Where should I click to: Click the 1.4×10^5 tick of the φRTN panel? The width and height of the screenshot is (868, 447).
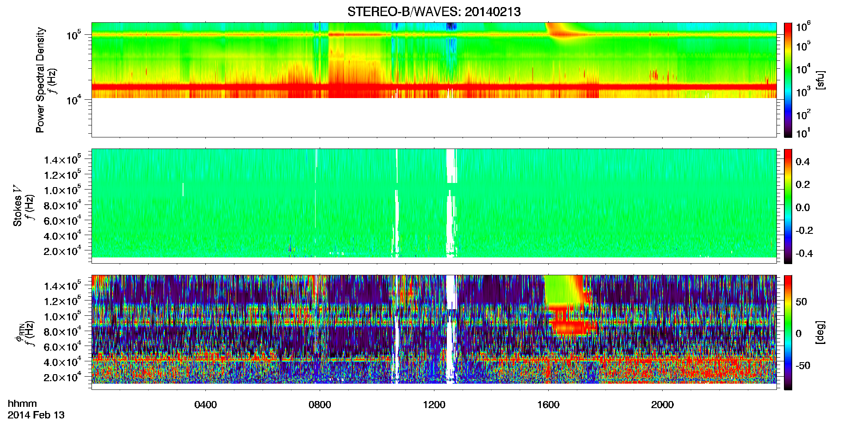62,285
